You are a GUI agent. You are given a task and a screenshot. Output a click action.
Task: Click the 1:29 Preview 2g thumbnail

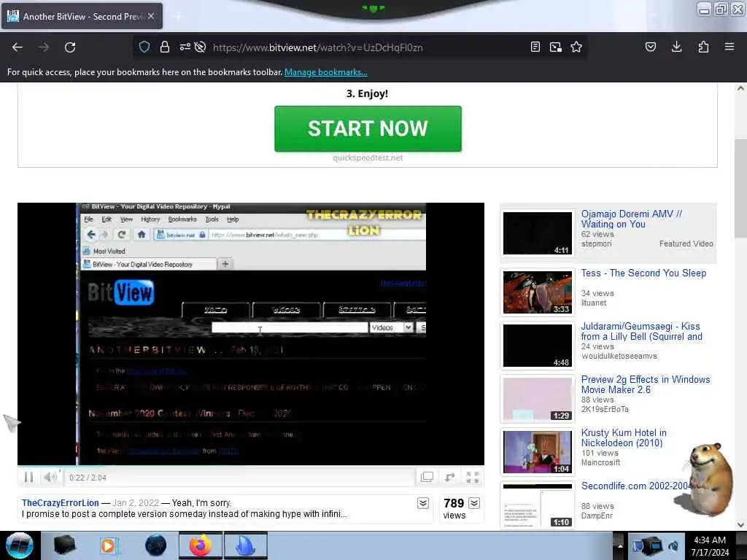(x=538, y=399)
